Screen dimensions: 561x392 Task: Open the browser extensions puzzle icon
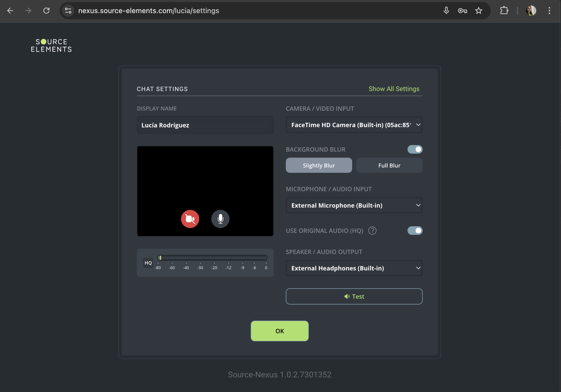pyautogui.click(x=504, y=11)
